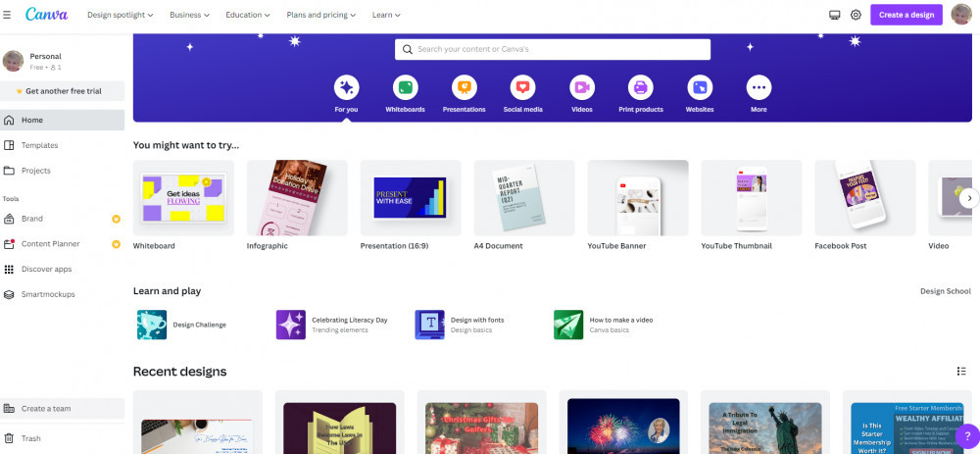Select the For you category icon
Viewport: 980px width, 454px height.
tap(346, 87)
